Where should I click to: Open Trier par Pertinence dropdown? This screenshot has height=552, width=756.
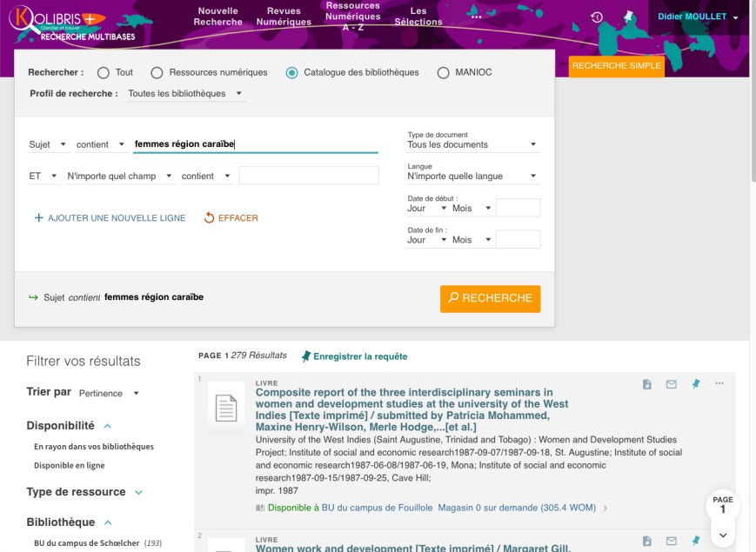109,394
